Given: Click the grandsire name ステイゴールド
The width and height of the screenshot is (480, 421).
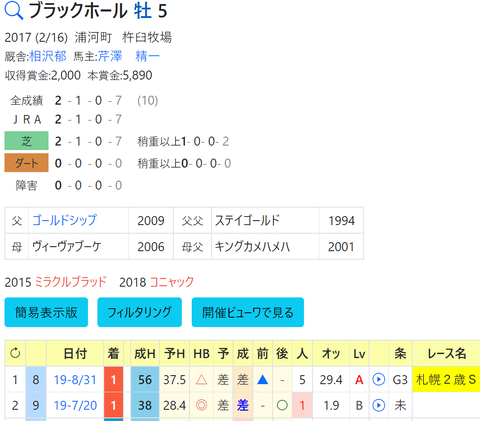Looking at the screenshot, I should coord(247,220).
